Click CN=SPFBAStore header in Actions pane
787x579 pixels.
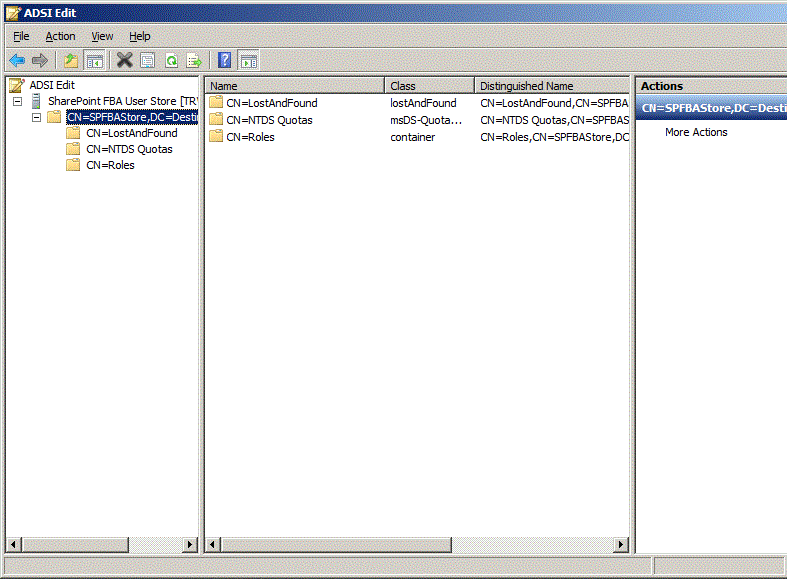(x=711, y=108)
